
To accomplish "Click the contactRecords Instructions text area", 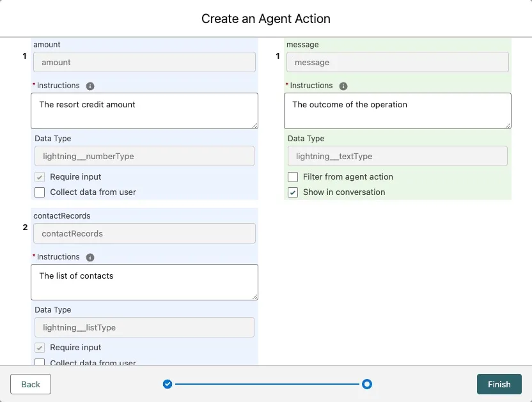I will 145,282.
